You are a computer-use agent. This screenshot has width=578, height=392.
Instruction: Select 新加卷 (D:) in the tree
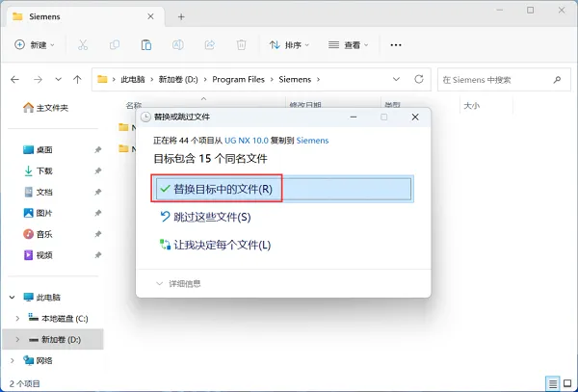click(55, 339)
